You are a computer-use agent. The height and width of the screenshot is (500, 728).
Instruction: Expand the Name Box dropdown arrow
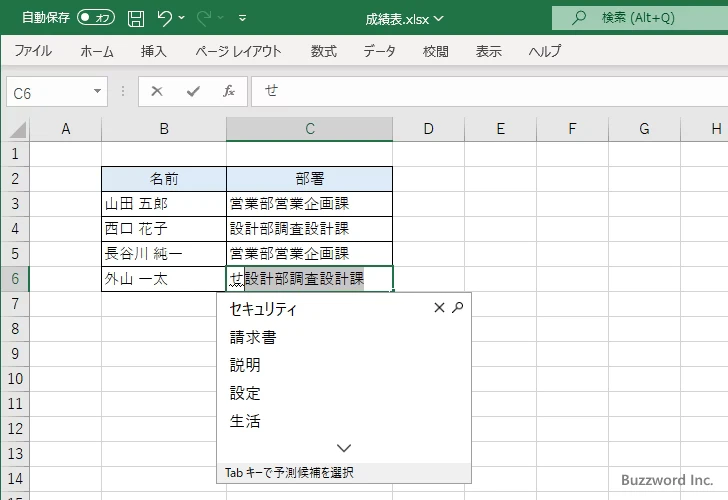click(x=97, y=91)
